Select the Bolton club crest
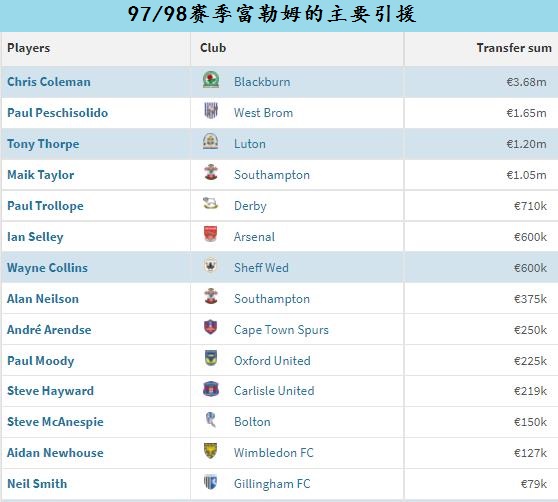The width and height of the screenshot is (558, 502). (210, 420)
